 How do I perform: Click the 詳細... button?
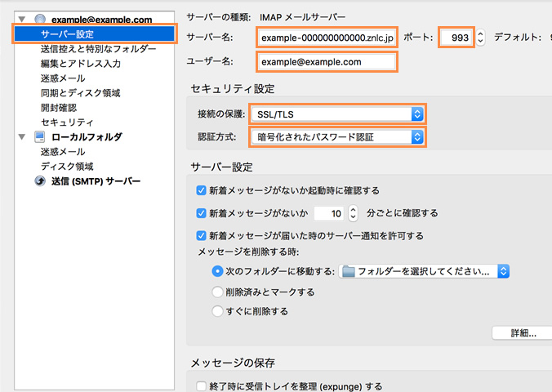(x=523, y=333)
